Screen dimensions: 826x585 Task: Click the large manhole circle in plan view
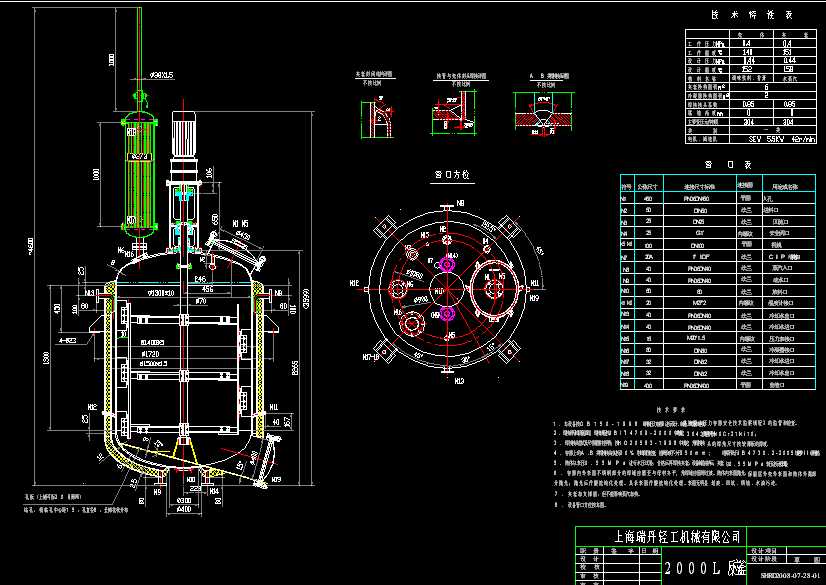coord(494,289)
